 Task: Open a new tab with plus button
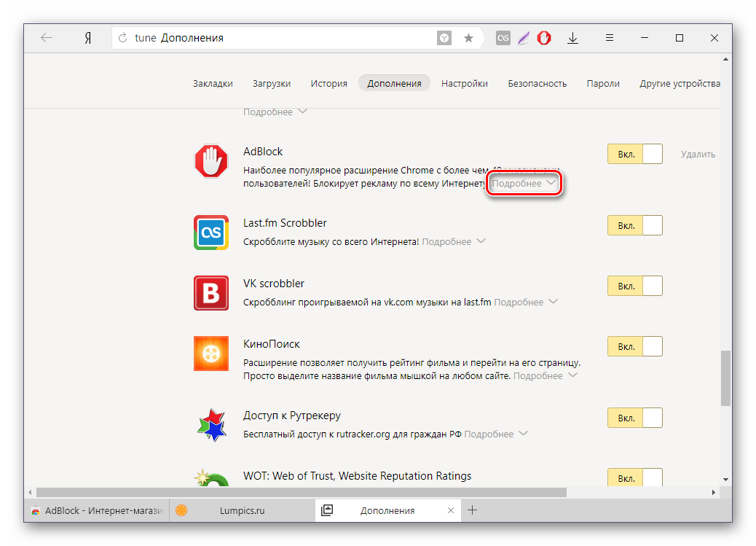pyautogui.click(x=472, y=510)
